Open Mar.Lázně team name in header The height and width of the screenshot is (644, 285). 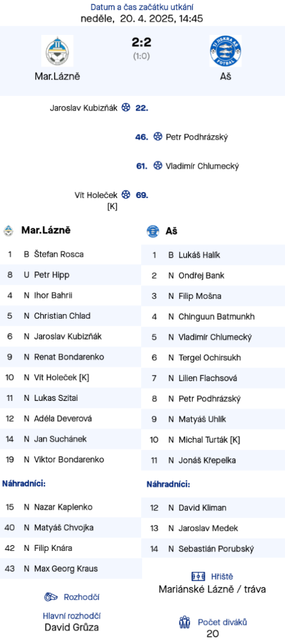tap(58, 76)
